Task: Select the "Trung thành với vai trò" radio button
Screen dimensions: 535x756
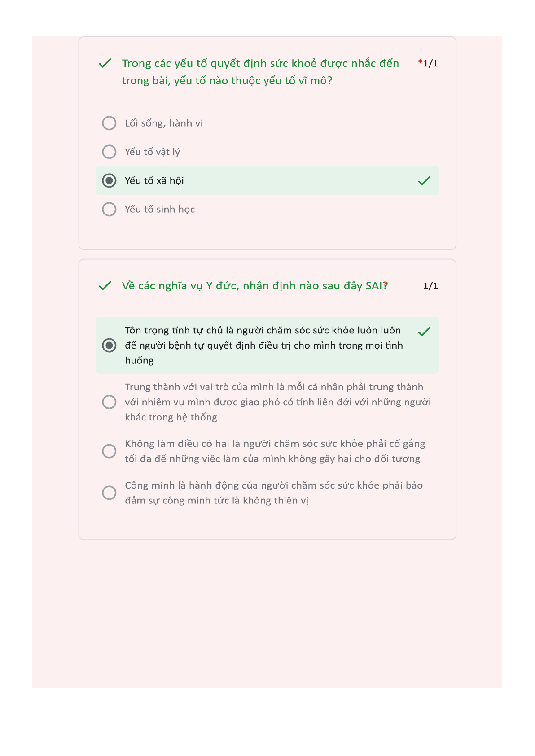Action: click(109, 402)
